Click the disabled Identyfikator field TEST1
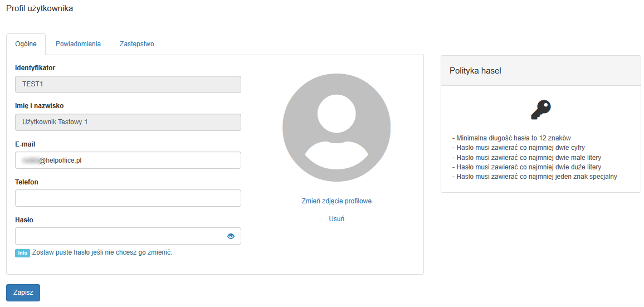644x307 pixels. coord(128,85)
